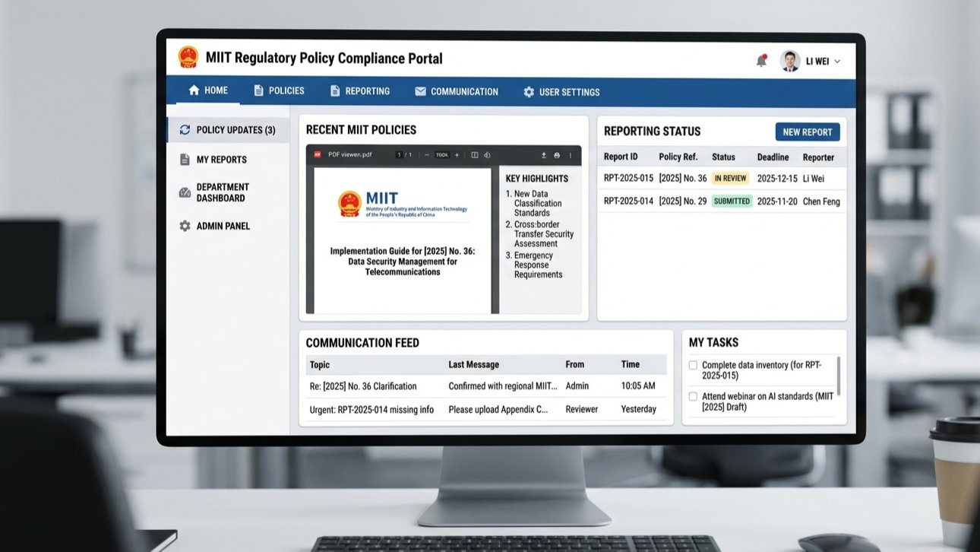Open the Urgent: RPT-2025-014 missing info topic
Viewport: 980px width, 552px height.
(371, 410)
